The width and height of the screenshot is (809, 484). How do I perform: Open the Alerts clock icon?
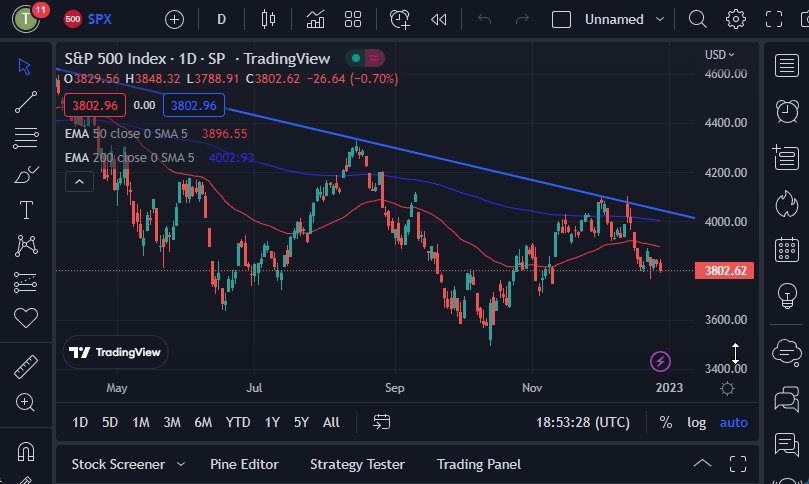786,110
